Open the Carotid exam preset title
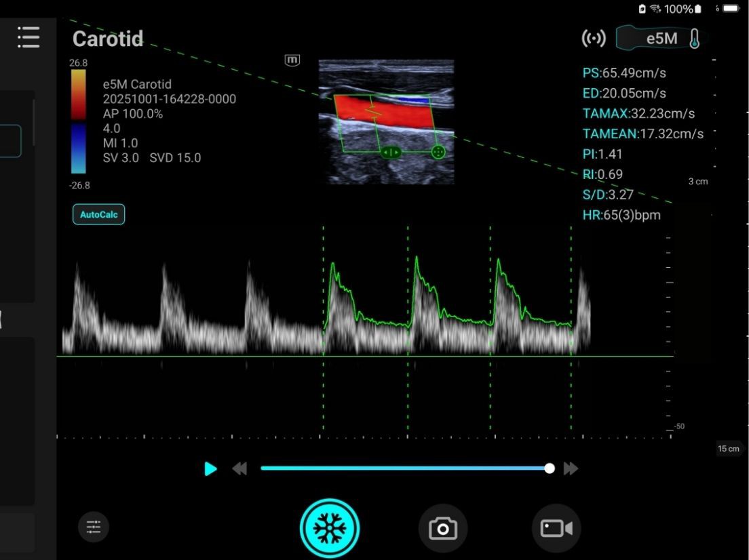749x560 pixels. [108, 39]
